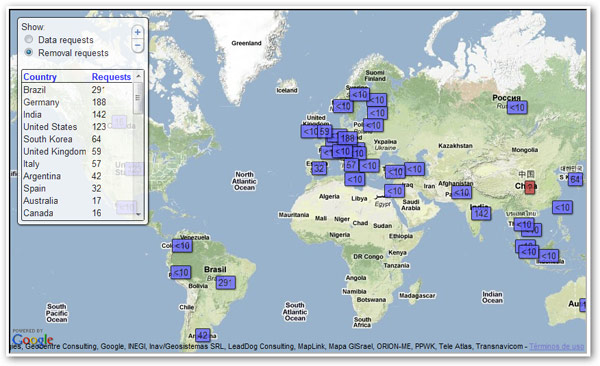This screenshot has height=366, width=600.
Task: Click the 142 marker on India
Action: [x=481, y=214]
